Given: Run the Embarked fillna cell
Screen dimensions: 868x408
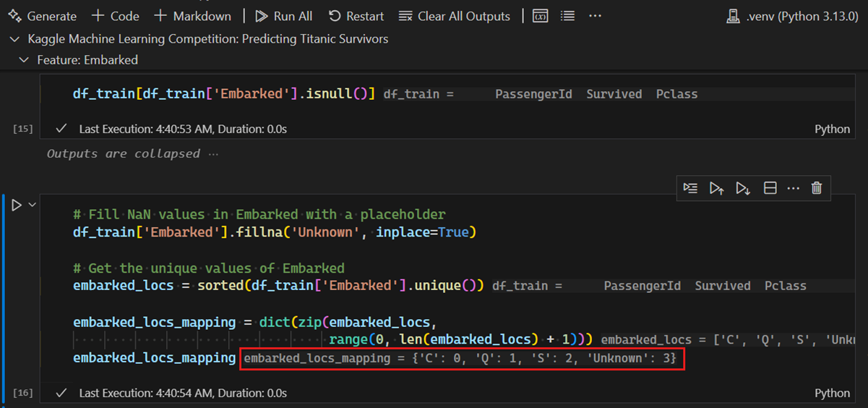Looking at the screenshot, I should [16, 205].
